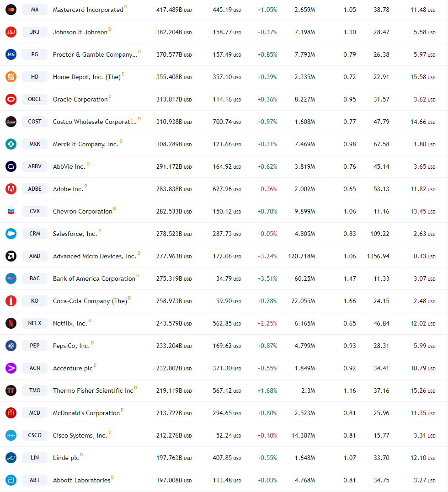Click the Adobe logo icon
Viewport: 448px width, 492px height.
click(x=11, y=189)
